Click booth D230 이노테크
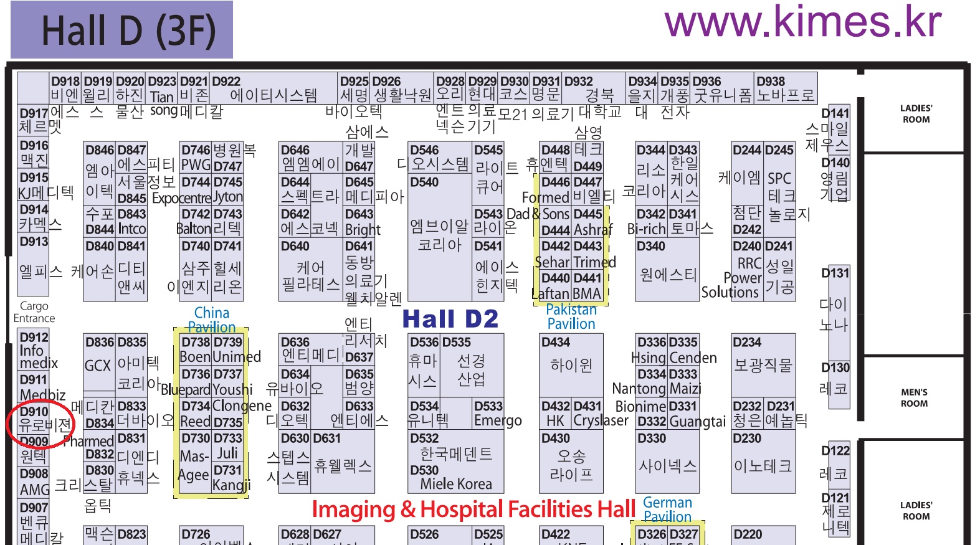 pos(763,462)
